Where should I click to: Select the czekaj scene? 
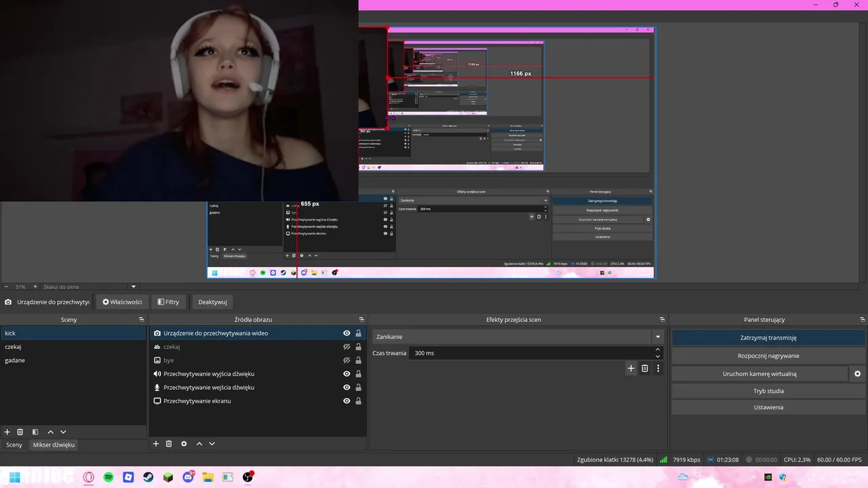coord(73,347)
